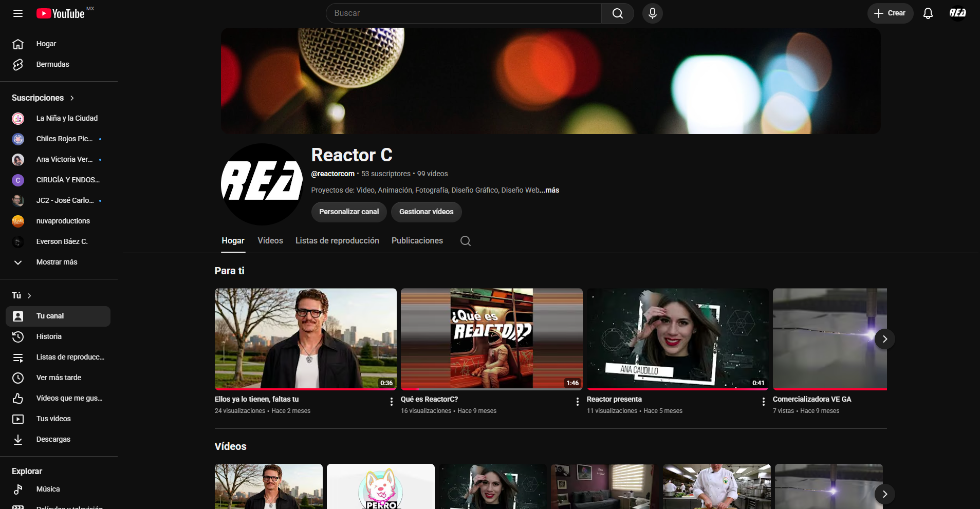Open options menu for Qué es ReactorC? video
Viewport: 980px width, 509px height.
coord(578,402)
